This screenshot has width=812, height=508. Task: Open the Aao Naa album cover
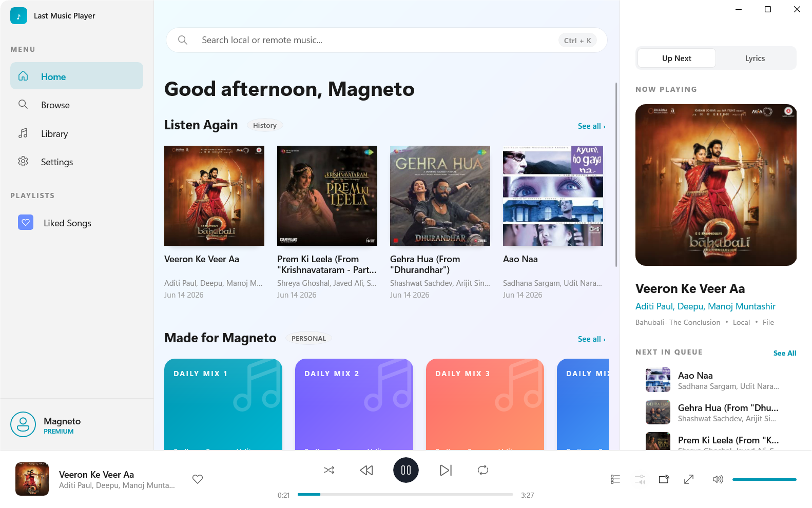click(x=553, y=196)
